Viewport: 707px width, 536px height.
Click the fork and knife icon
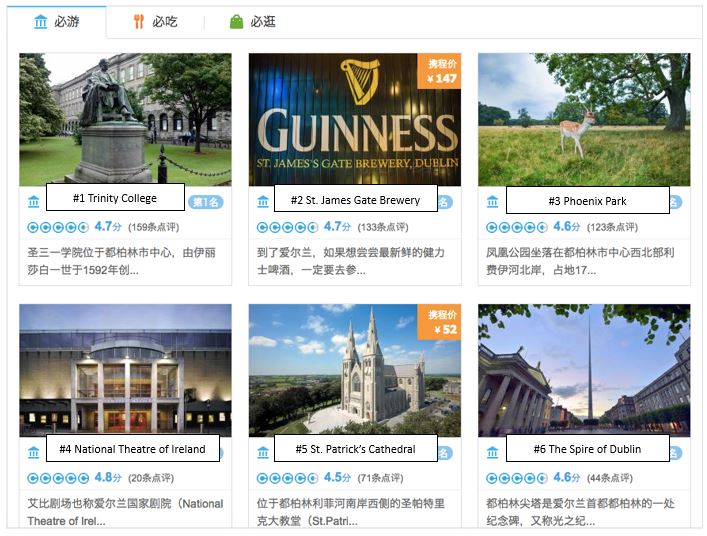(x=139, y=21)
